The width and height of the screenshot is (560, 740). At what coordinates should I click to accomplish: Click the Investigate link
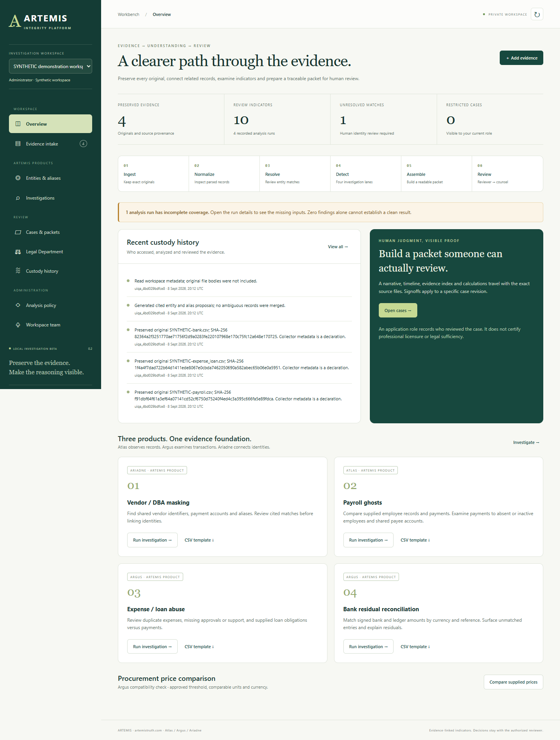[526, 442]
